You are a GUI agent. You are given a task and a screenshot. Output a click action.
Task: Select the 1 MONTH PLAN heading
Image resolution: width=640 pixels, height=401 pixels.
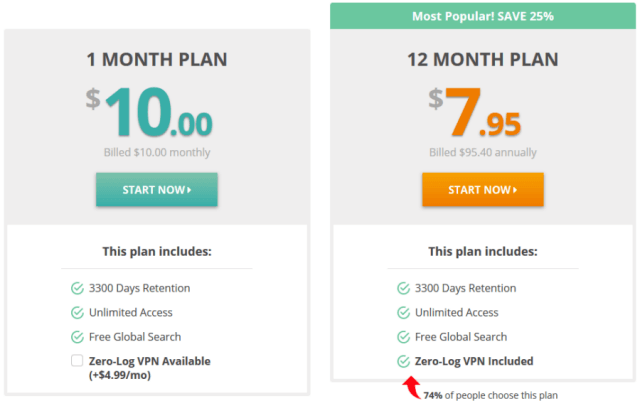point(157,60)
